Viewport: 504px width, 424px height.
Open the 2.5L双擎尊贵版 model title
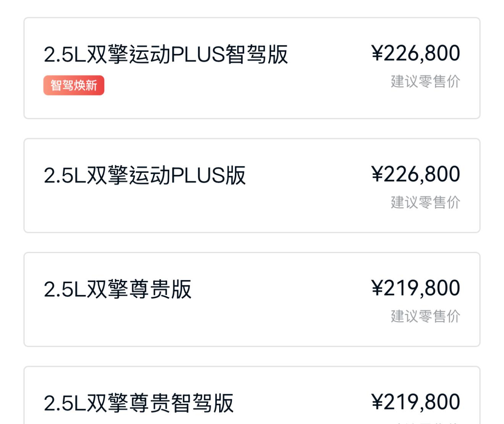click(118, 289)
